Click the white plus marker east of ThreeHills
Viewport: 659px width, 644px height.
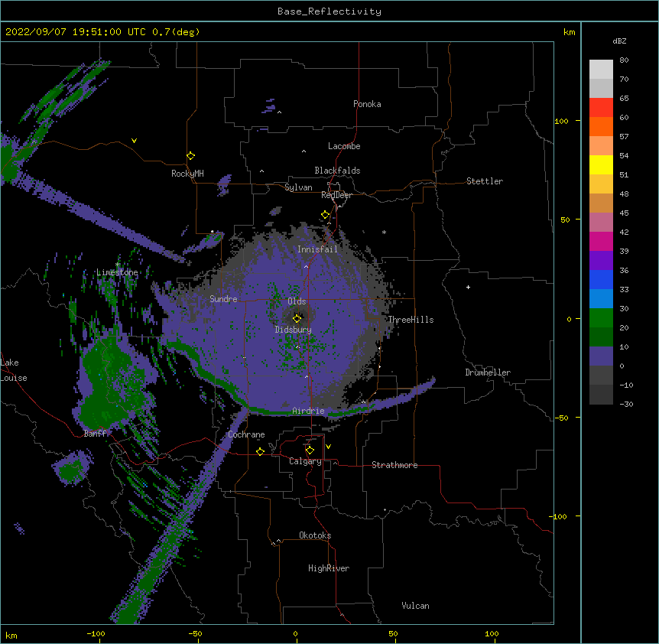point(468,287)
